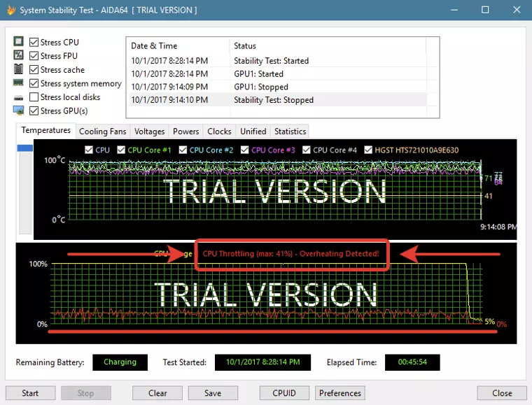532x405 pixels.
Task: Switch to the Cooling Fans tab
Action: coord(102,132)
